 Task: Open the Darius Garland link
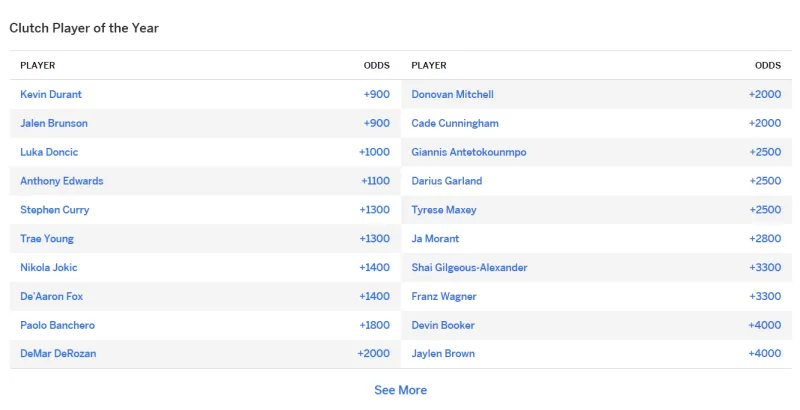point(447,181)
